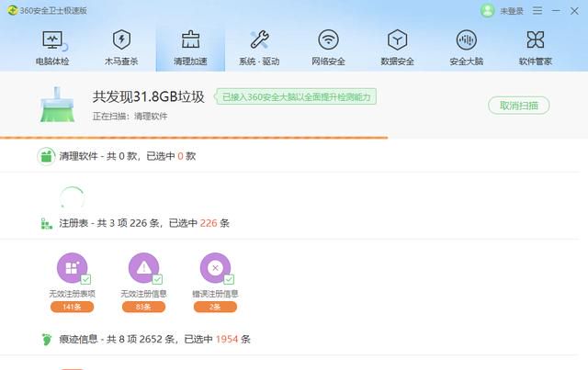Viewport: 588px width, 370px height.
Task: Click the 清理软件 section green box icon
Action: [x=46, y=156]
